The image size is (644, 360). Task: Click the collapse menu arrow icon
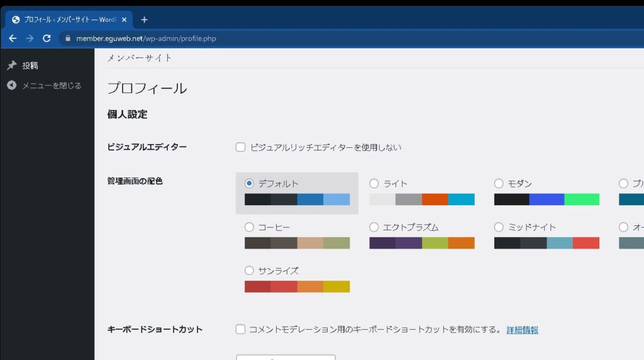tap(11, 86)
